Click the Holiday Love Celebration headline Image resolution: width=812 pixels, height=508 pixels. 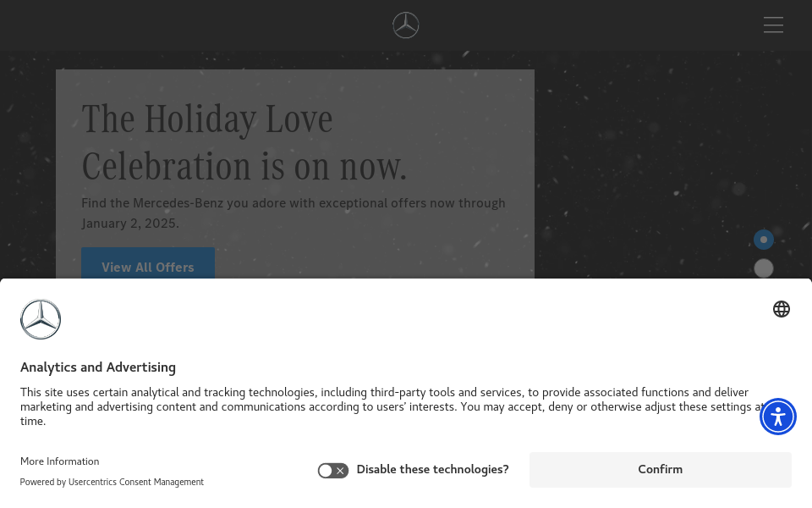[244, 142]
